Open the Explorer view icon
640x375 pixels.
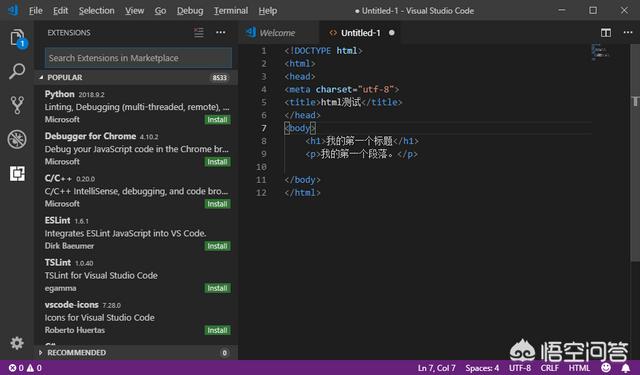click(17, 38)
